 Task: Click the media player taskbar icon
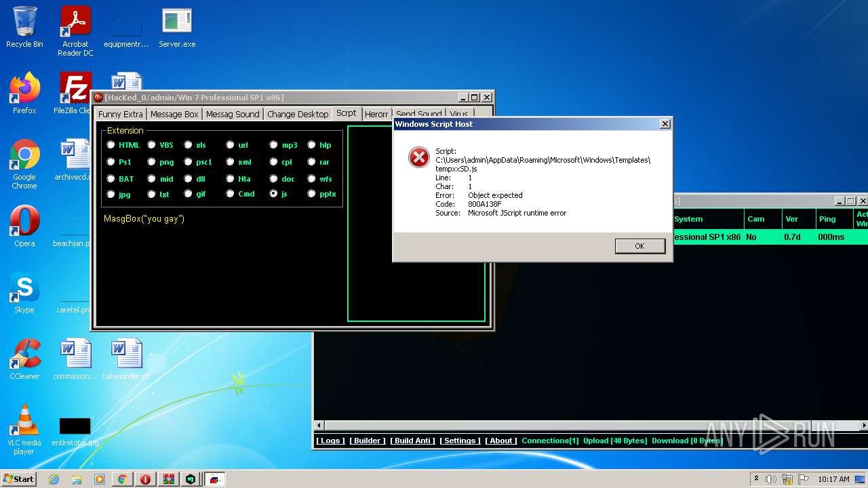click(100, 479)
